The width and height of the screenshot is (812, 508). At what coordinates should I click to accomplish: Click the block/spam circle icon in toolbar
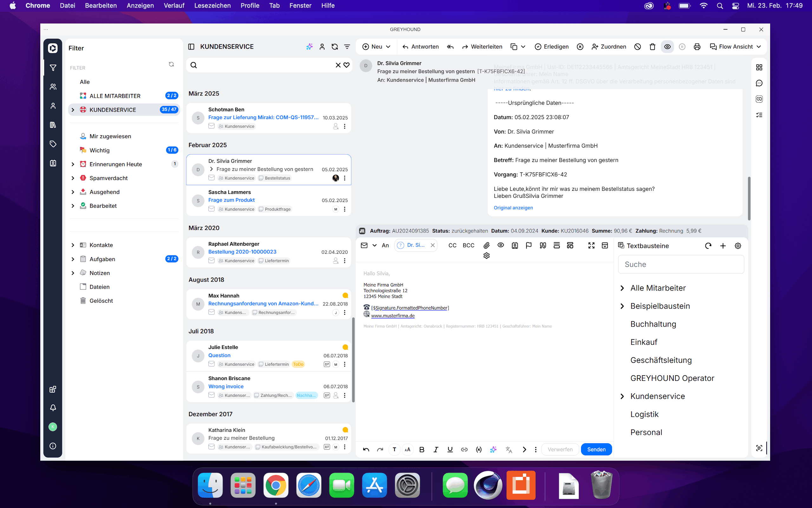click(x=638, y=47)
